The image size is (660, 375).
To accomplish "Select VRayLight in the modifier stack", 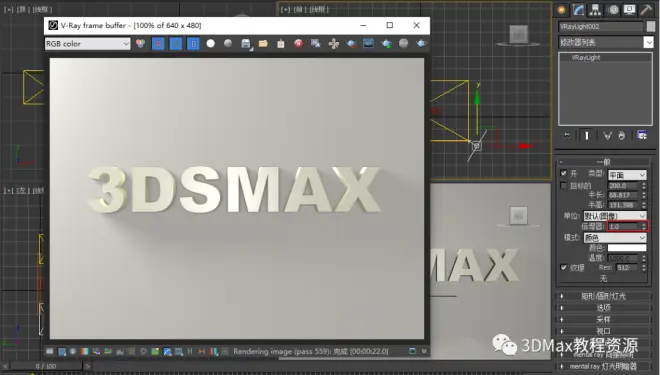I will pos(586,58).
